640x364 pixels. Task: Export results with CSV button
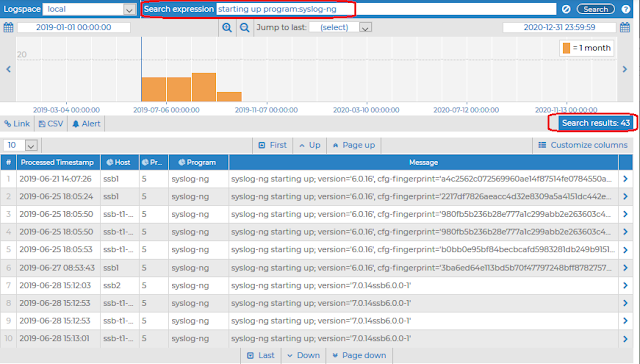pyautogui.click(x=51, y=124)
